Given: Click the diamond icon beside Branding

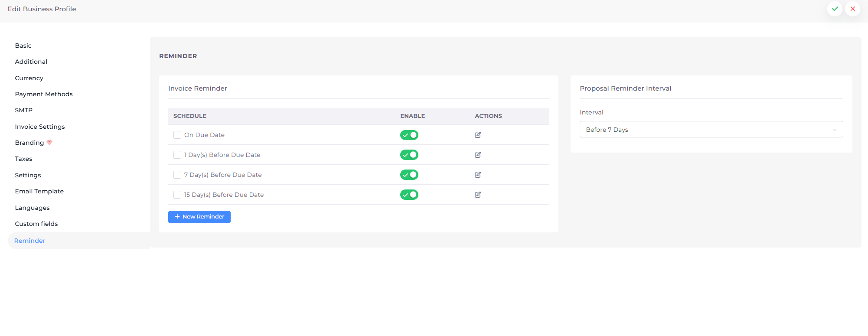Looking at the screenshot, I should (49, 142).
